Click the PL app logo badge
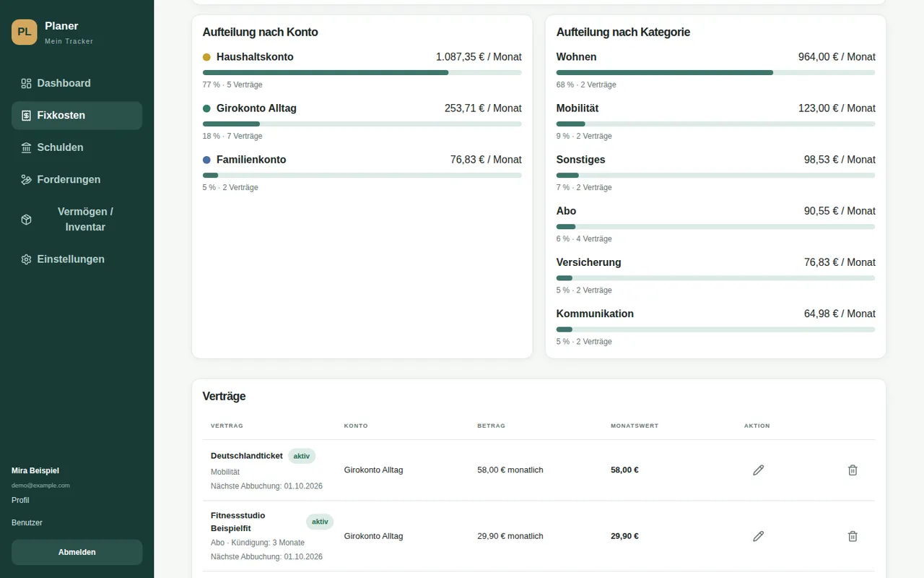 click(x=25, y=32)
